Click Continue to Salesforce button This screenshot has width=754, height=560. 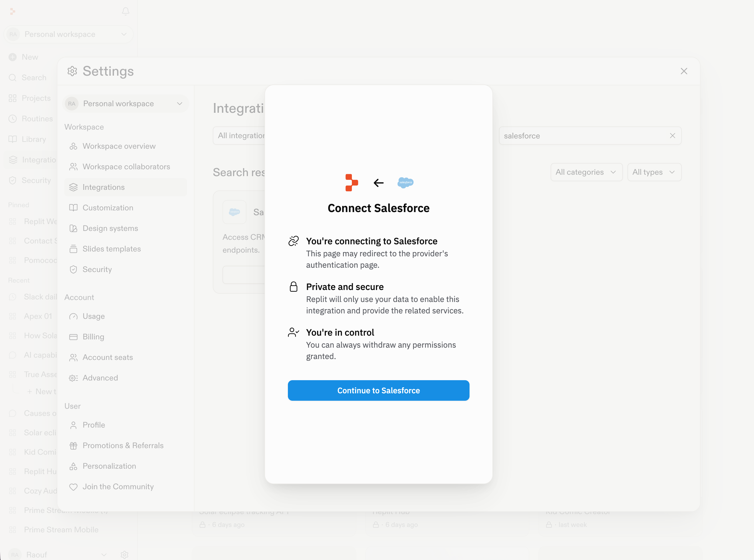(x=378, y=390)
